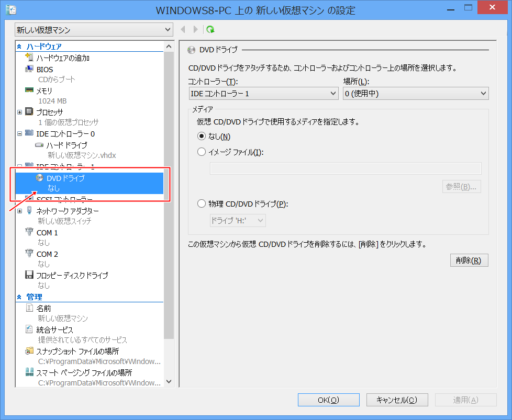Collapse the IDE コントローラー 0 node
This screenshot has height=420, width=512.
(19, 133)
